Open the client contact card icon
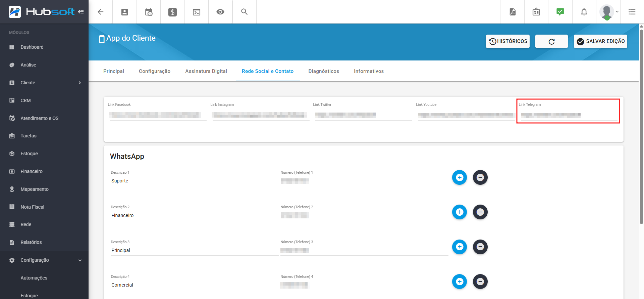 point(124,12)
